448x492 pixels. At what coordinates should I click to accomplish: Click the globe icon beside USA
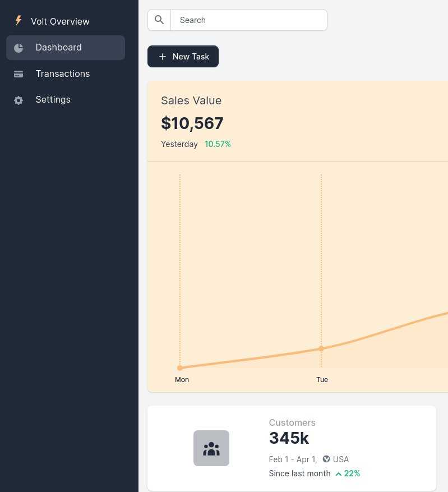326,459
